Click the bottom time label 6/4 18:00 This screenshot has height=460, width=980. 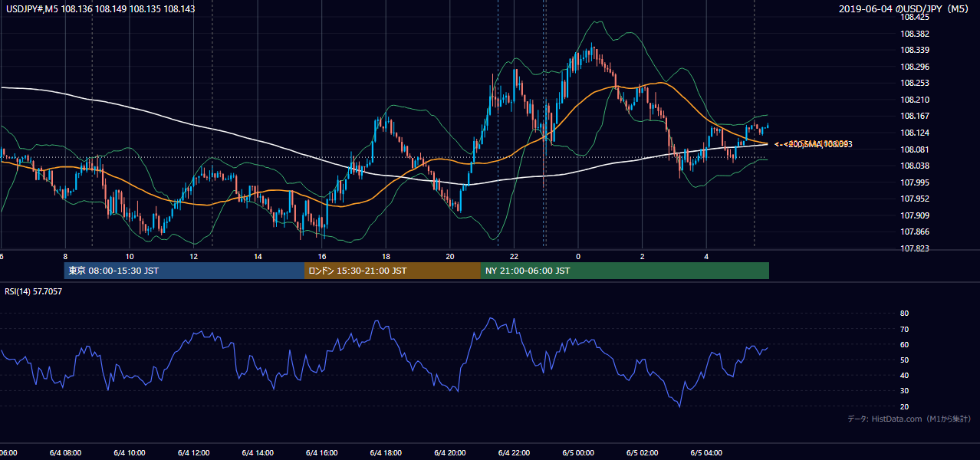pyautogui.click(x=386, y=453)
